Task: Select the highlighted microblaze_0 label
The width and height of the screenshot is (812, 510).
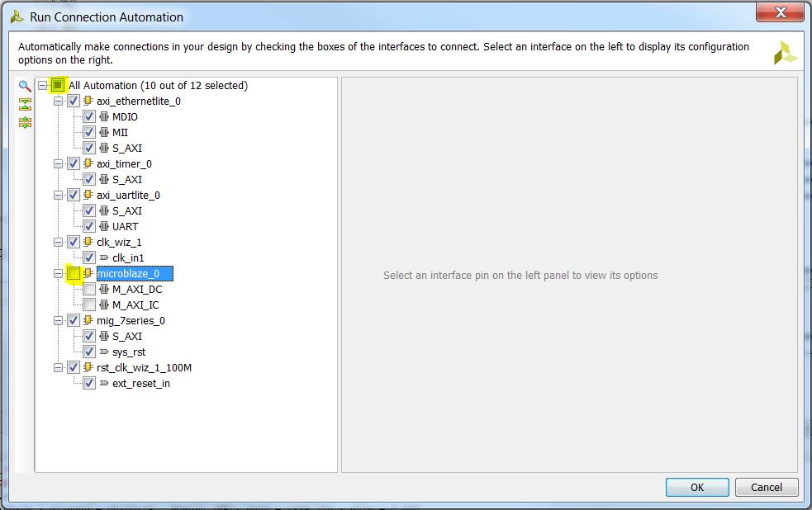Action: [x=135, y=274]
